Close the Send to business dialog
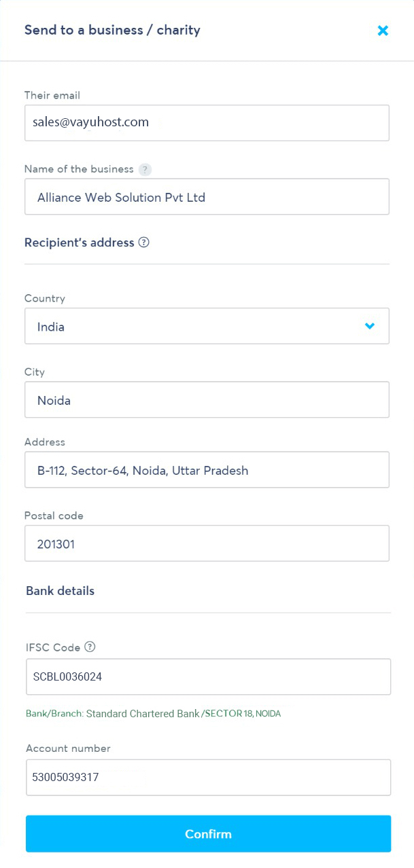The width and height of the screenshot is (414, 868). click(x=383, y=31)
